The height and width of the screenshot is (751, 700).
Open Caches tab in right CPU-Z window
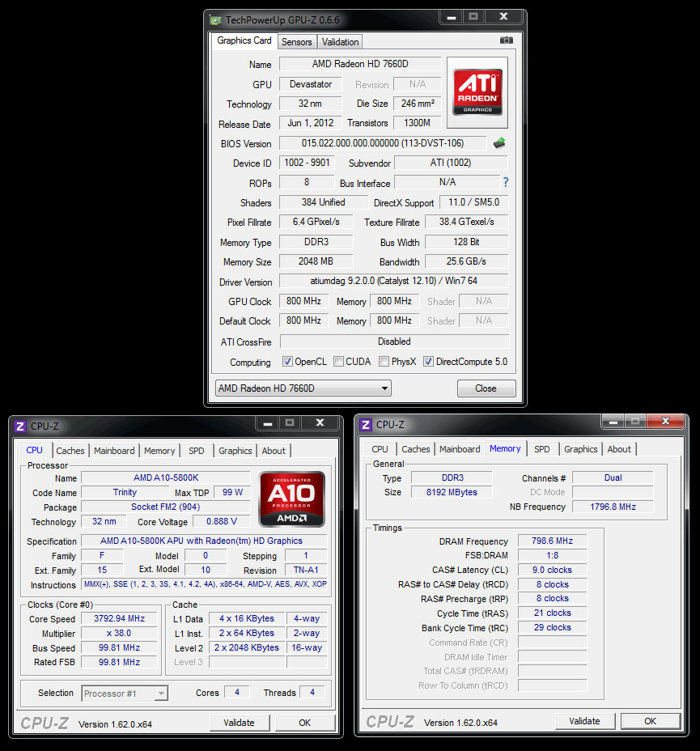point(416,449)
